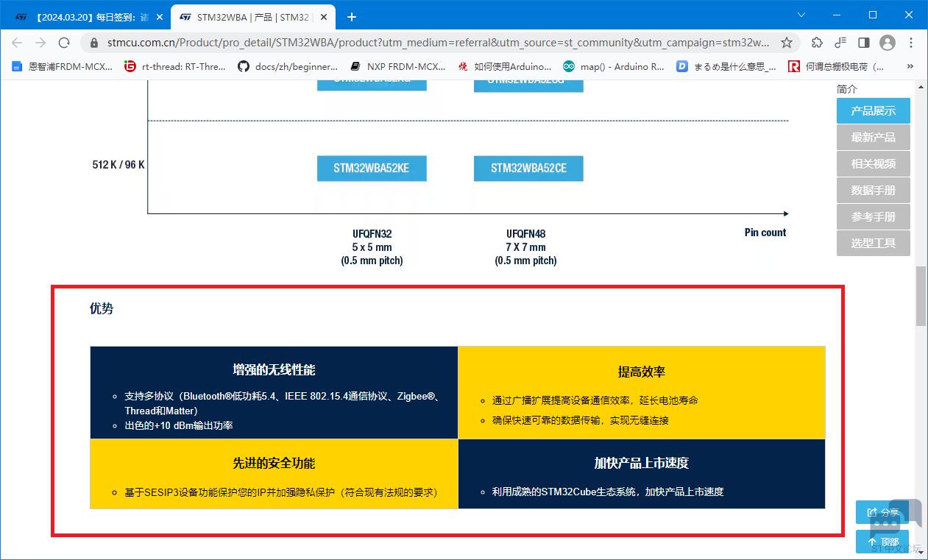The image size is (928, 560).
Task: Close the 每日签到 tab
Action: pos(160,17)
